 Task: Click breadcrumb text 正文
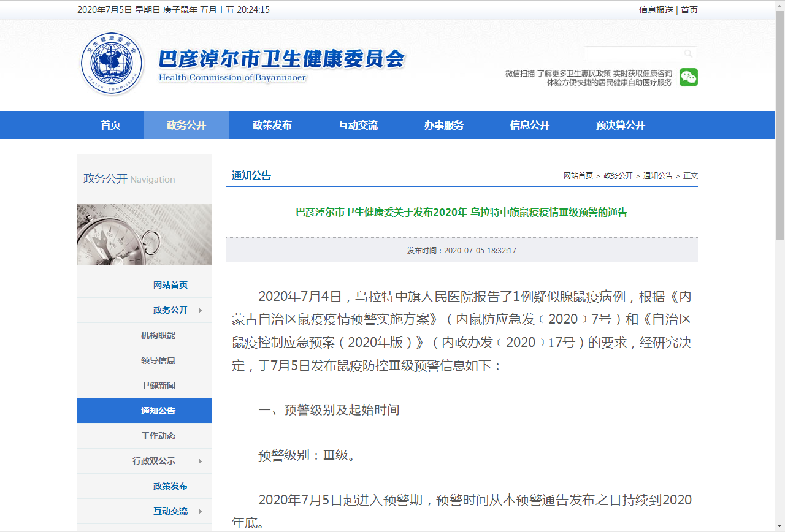point(691,175)
